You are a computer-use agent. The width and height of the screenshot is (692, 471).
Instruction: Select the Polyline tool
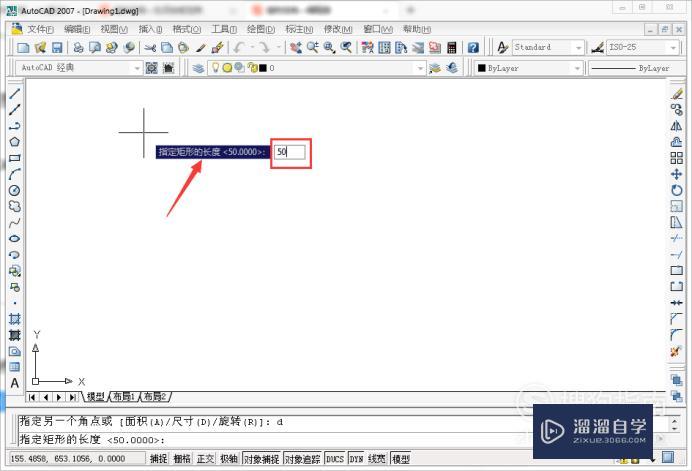[15, 126]
